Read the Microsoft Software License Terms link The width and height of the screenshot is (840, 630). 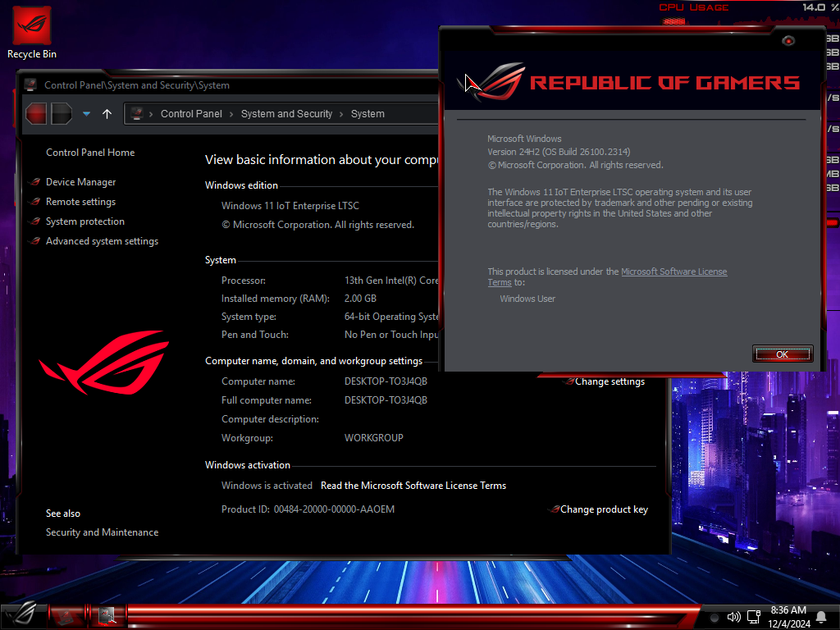tap(413, 486)
